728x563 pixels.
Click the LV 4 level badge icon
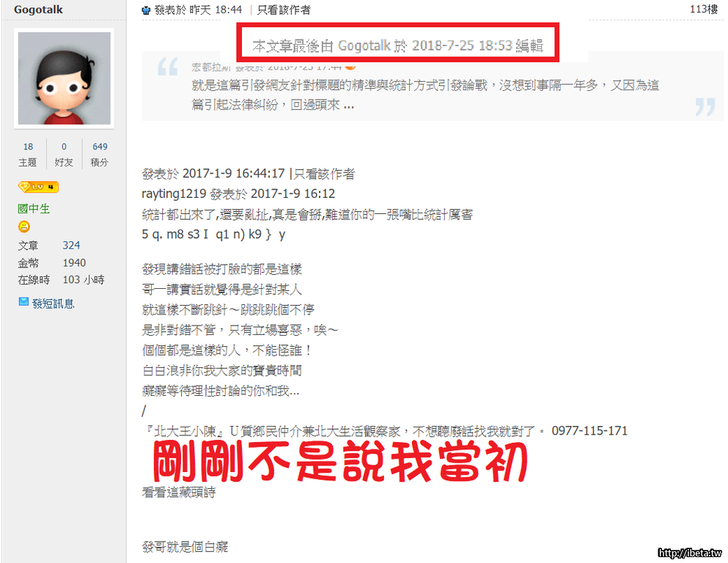click(x=38, y=187)
